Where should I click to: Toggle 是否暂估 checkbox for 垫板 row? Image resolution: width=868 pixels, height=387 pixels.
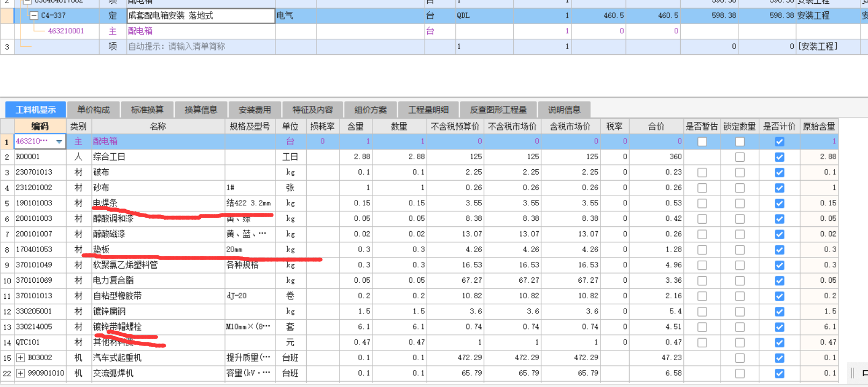coord(702,250)
